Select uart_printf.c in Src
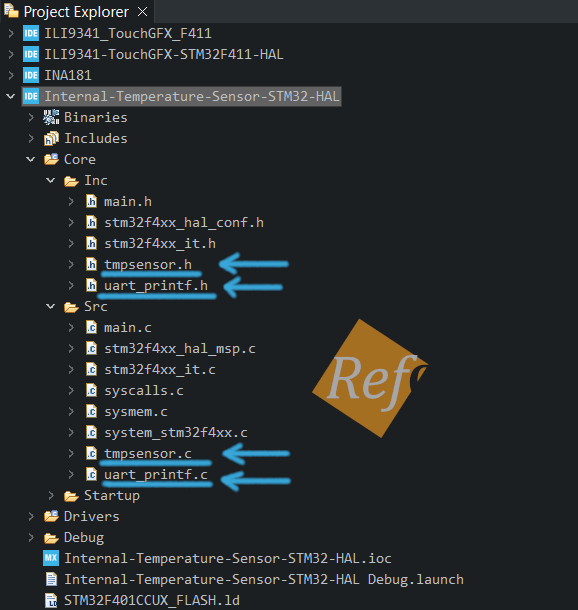The image size is (578, 610). (156, 475)
